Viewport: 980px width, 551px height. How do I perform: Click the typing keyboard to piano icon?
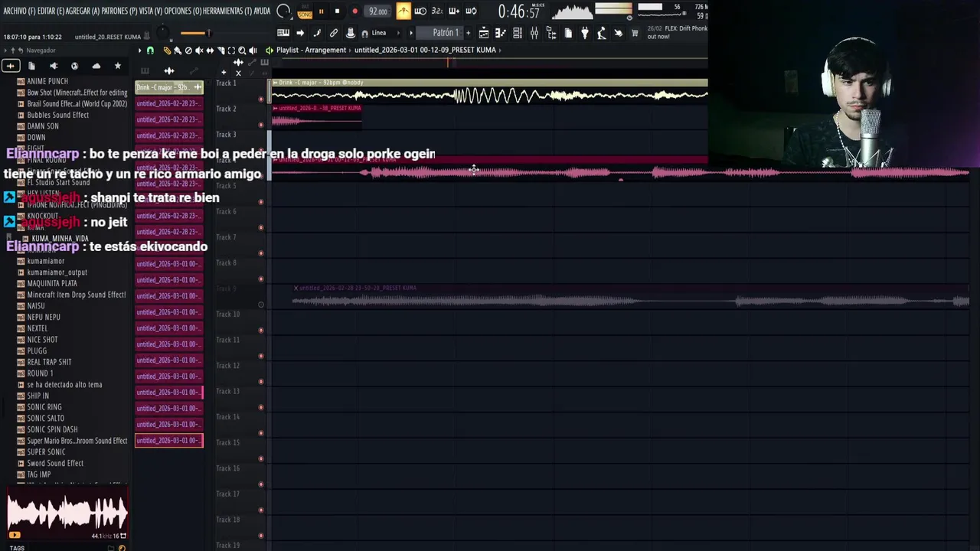tap(283, 33)
